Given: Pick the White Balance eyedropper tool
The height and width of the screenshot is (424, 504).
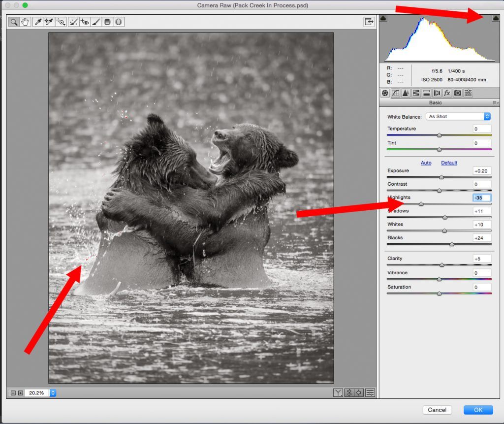Looking at the screenshot, I should (x=37, y=22).
